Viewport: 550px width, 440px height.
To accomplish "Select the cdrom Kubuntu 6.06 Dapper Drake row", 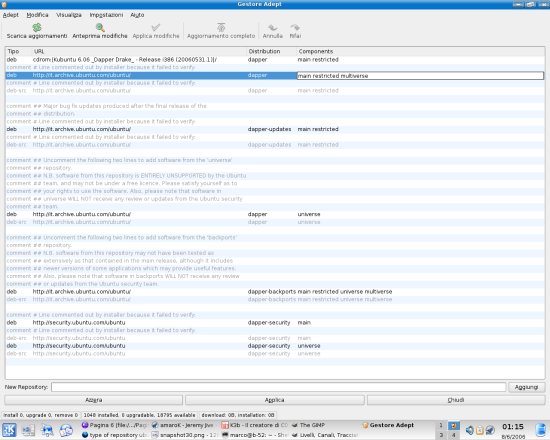I will point(275,60).
